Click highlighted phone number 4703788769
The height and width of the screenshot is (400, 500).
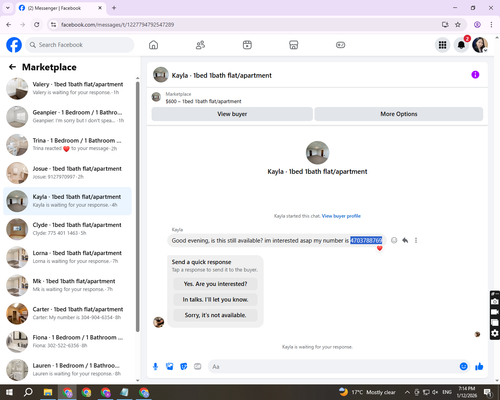click(366, 240)
